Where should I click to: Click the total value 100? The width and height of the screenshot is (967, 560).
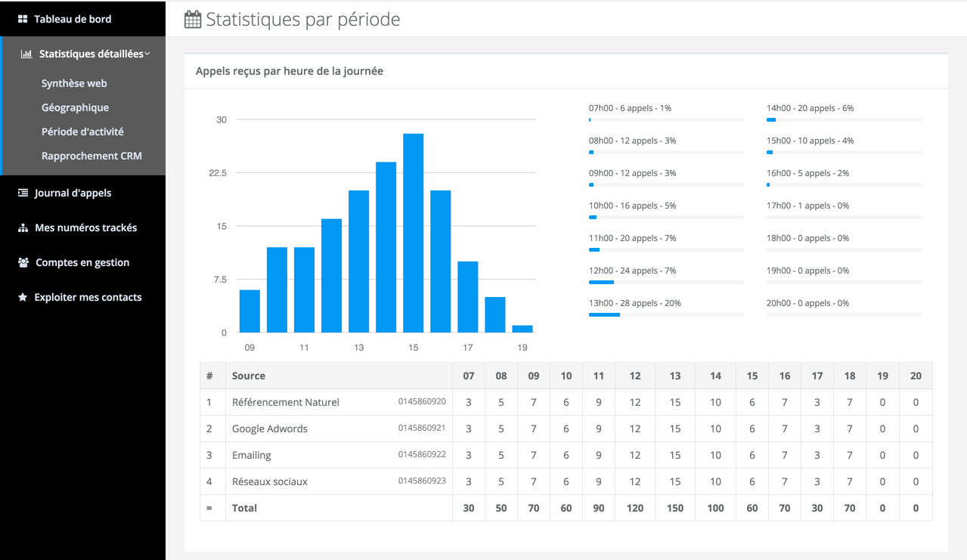point(715,508)
